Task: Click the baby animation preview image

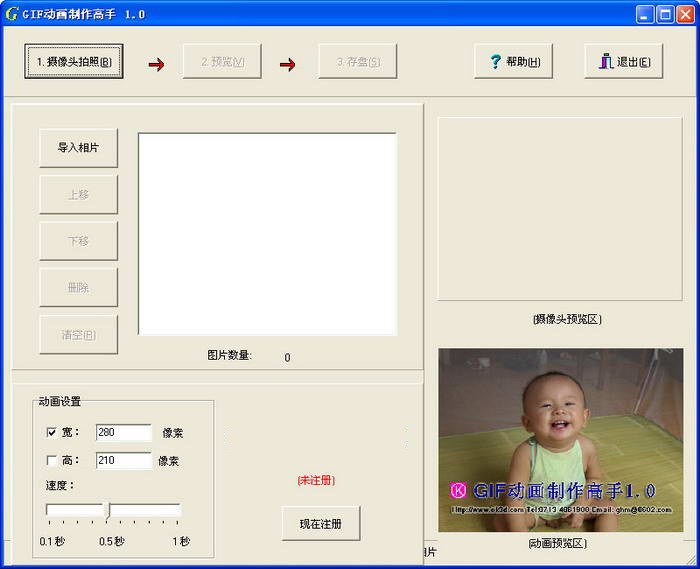Action: 560,440
